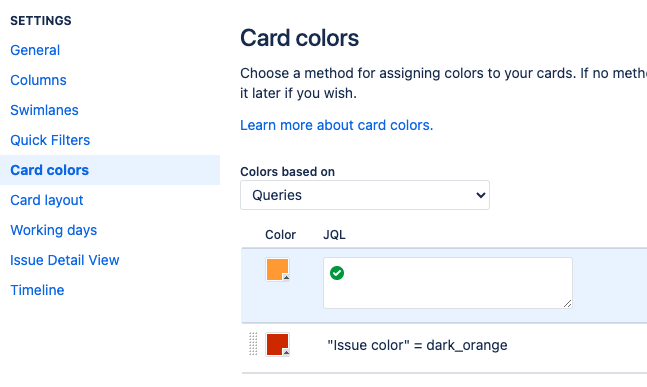The width and height of the screenshot is (647, 387).
Task: Click the drag handle of dark_orange row
Action: point(253,344)
